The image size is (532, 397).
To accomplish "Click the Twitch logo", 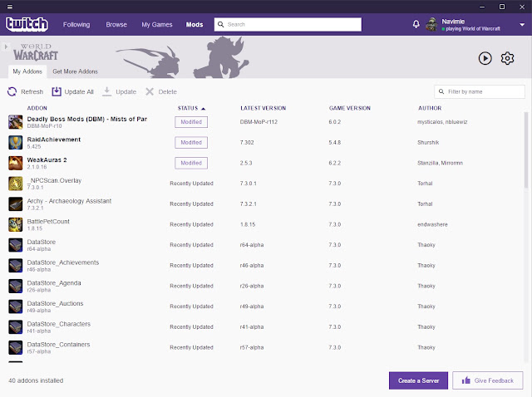I will click(x=27, y=24).
